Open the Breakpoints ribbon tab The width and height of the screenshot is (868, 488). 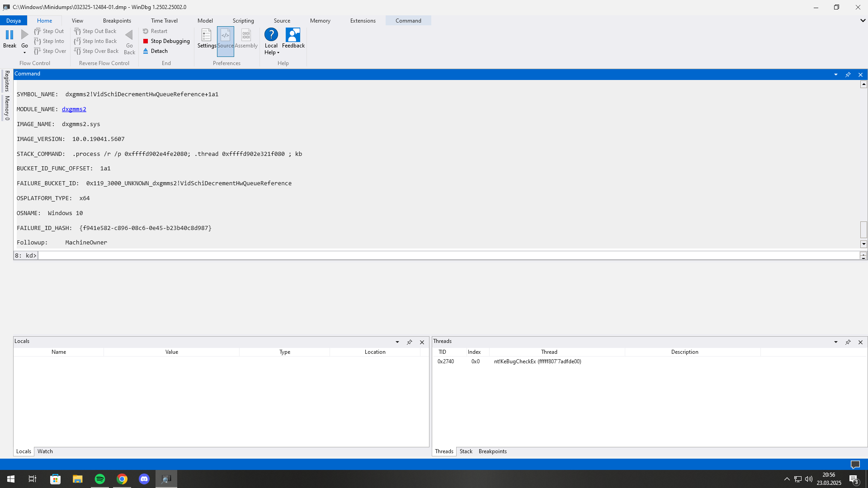coord(117,21)
